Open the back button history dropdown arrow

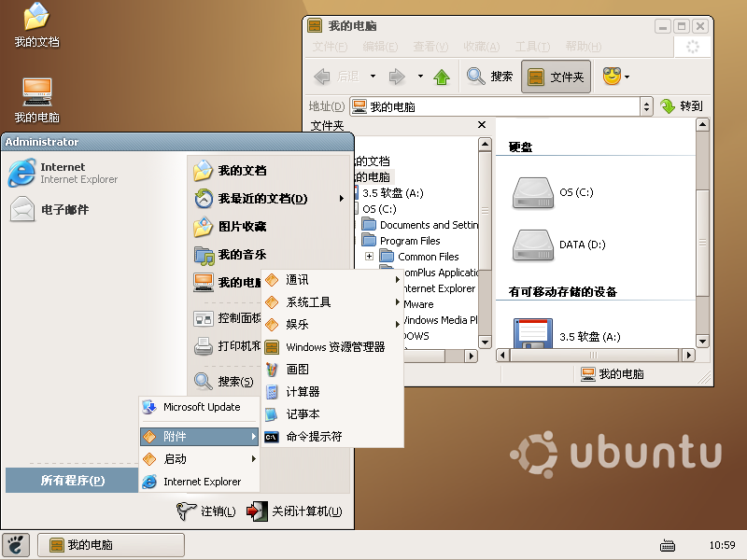tap(373, 77)
